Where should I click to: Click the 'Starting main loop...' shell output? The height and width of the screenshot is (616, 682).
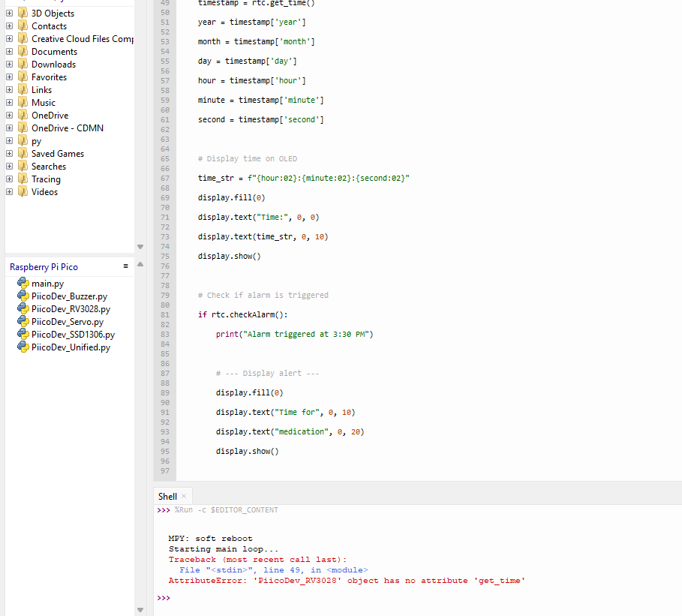(223, 549)
